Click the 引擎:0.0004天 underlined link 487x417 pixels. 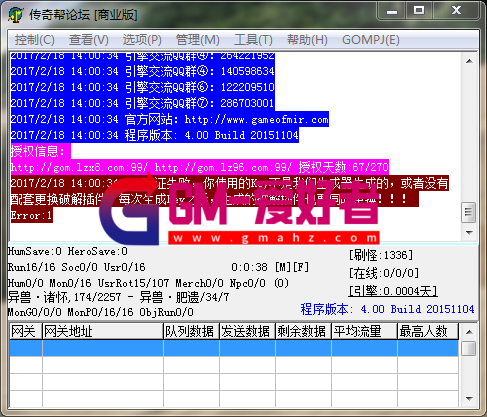(x=393, y=291)
